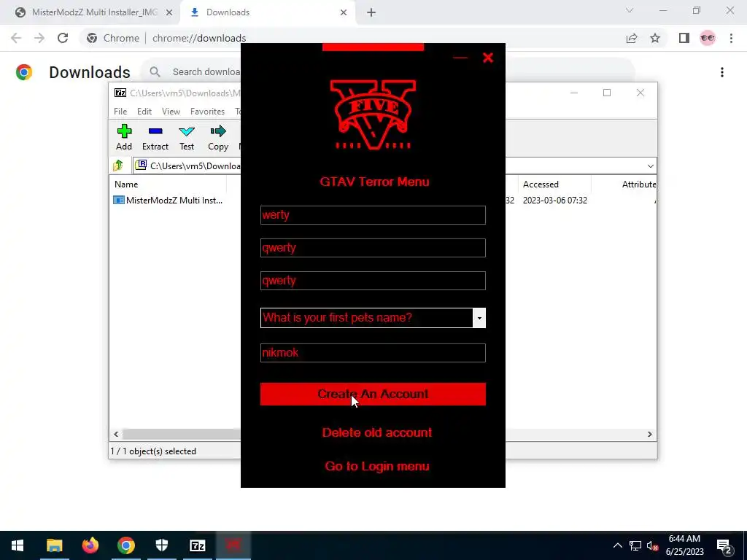Open Windows Security shield in taskbar
747x560 pixels.
tap(162, 545)
